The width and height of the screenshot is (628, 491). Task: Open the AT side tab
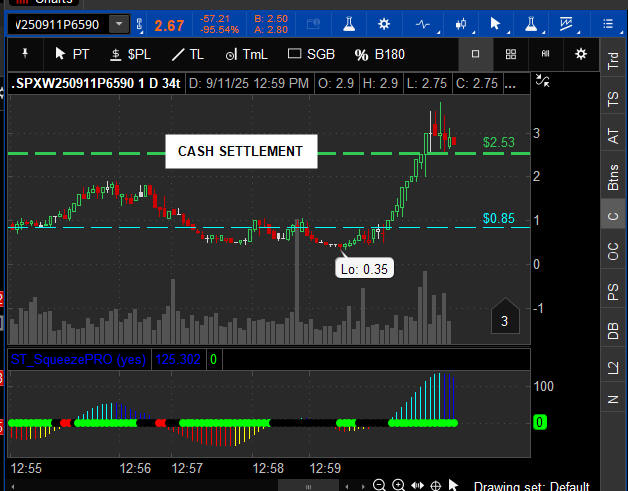tap(613, 138)
